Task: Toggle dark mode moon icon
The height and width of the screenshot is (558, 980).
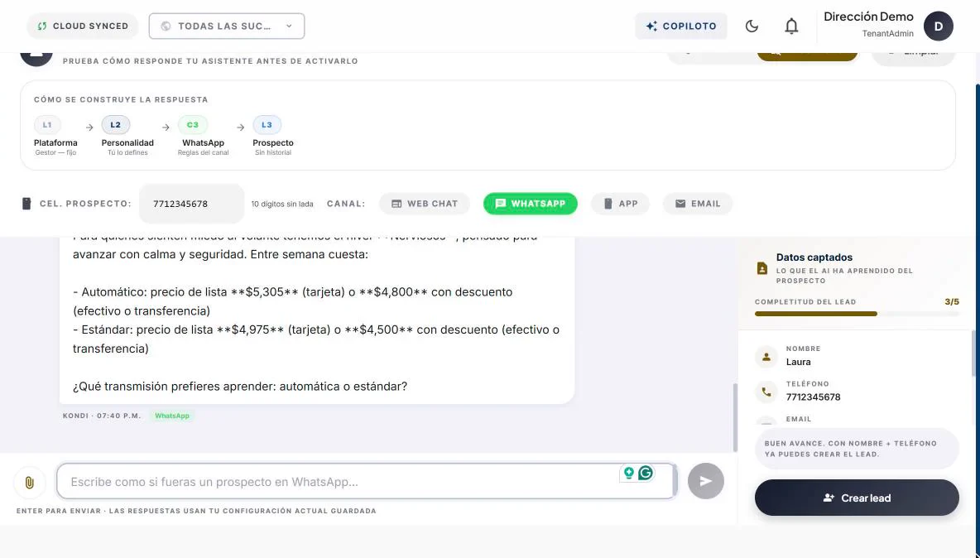Action: [x=752, y=26]
